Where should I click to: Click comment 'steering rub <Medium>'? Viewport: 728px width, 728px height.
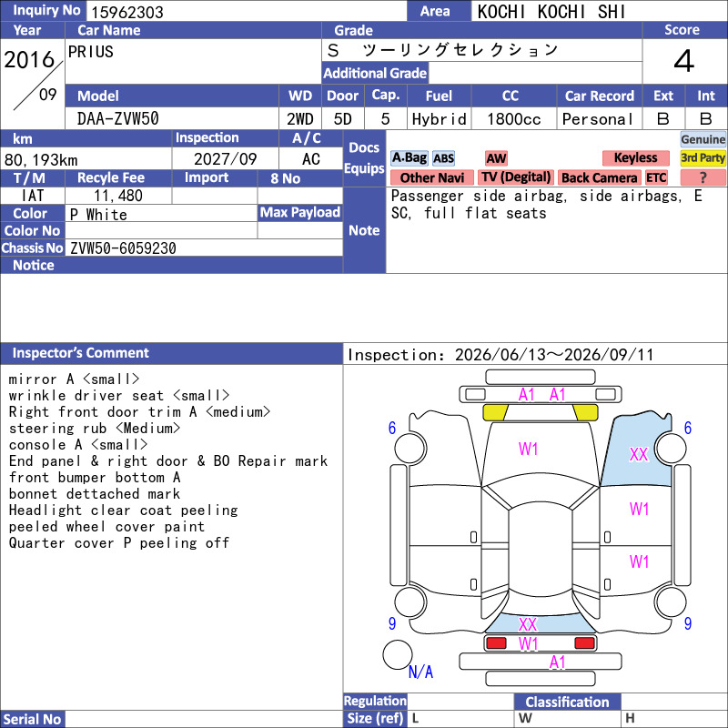coord(95,428)
